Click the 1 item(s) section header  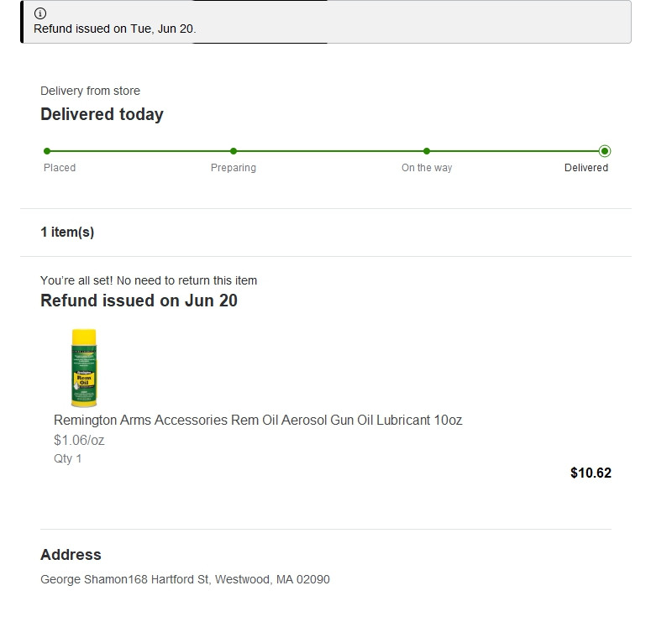67,233
